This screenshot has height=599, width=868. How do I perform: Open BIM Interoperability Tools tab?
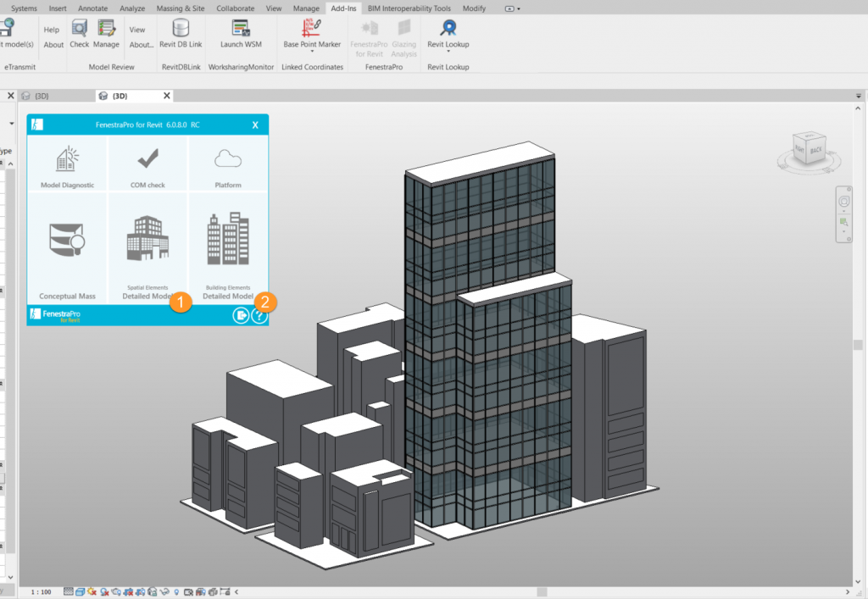(x=409, y=8)
